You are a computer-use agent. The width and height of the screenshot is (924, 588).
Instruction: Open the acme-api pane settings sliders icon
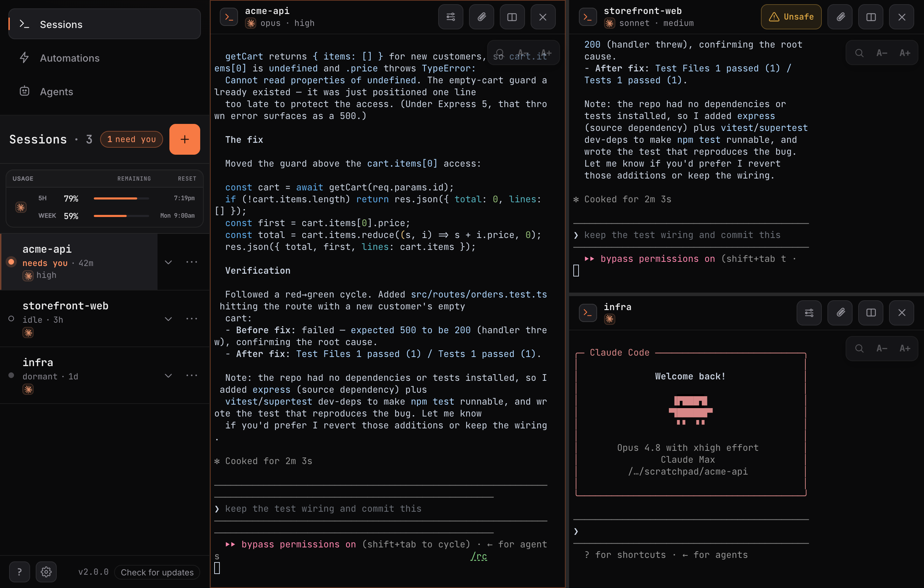(450, 17)
